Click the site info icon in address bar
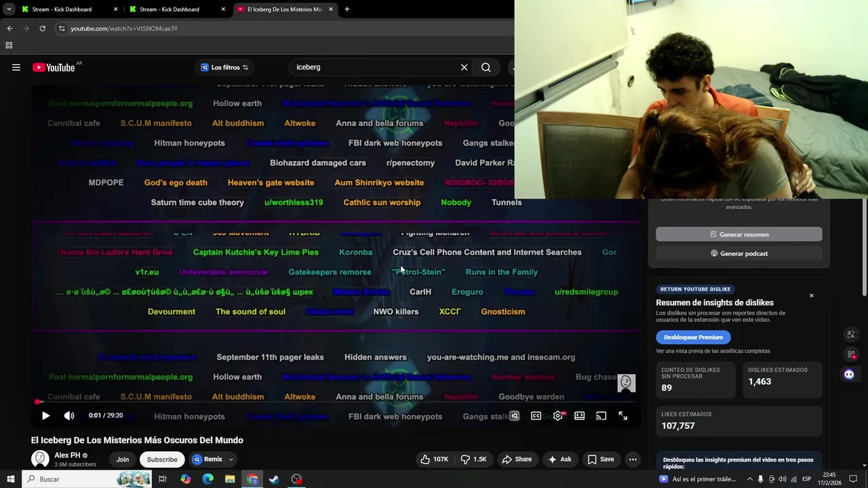868x488 pixels. 62,28
